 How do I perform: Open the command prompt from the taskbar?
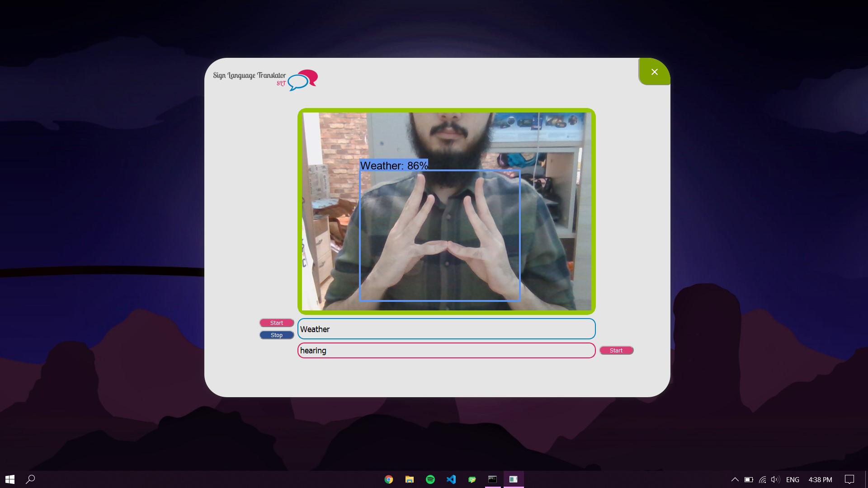pyautogui.click(x=493, y=479)
